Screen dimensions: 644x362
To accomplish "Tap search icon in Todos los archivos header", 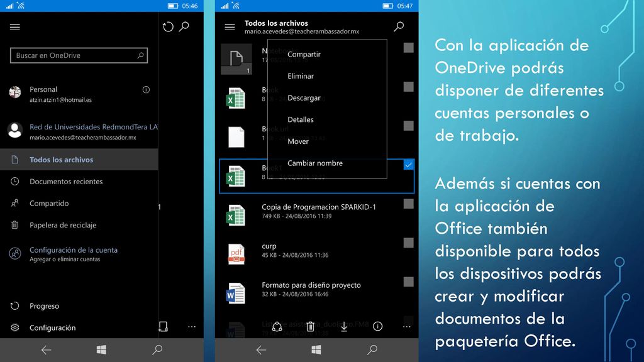I will coord(399,26).
